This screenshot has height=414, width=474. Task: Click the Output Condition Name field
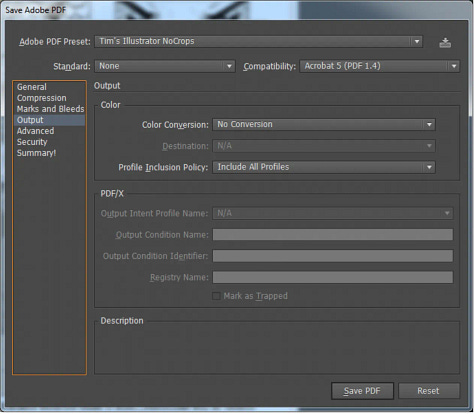[x=333, y=235]
